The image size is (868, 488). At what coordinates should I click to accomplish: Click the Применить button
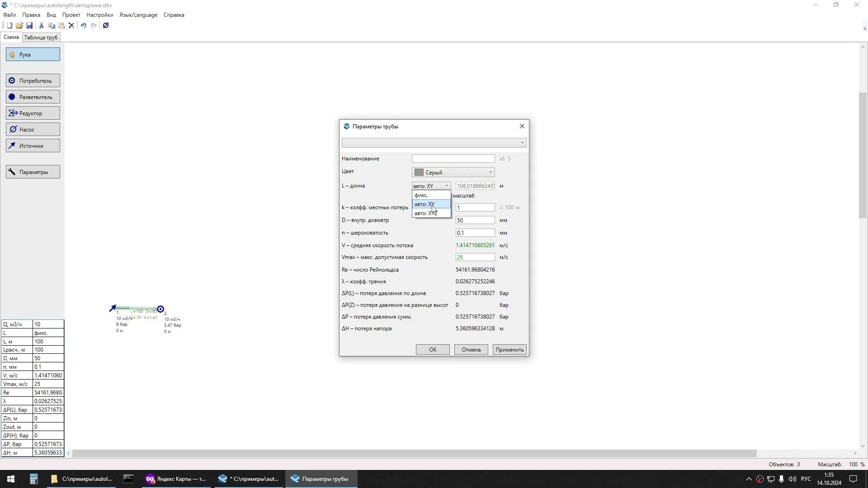tap(509, 350)
